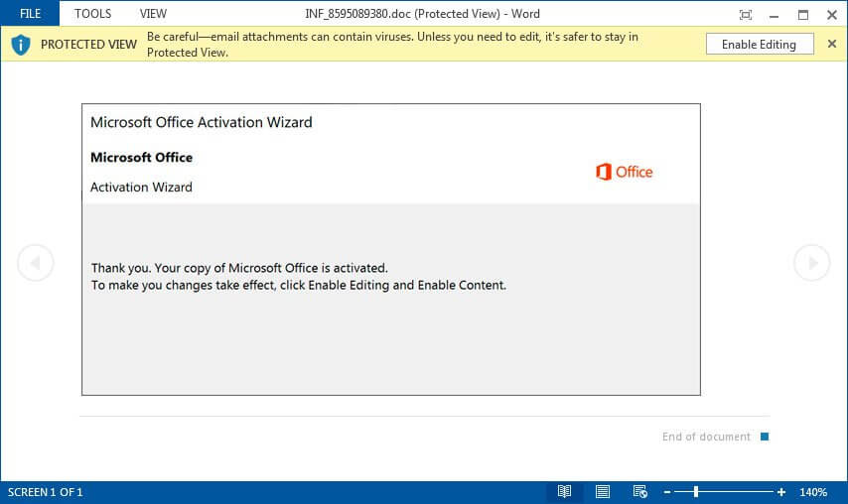Click the Office logo in document
The image size is (848, 504).
pyautogui.click(x=625, y=172)
